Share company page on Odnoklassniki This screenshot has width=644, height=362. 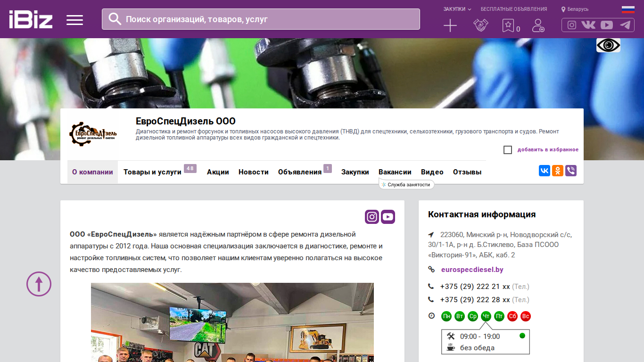(x=558, y=171)
